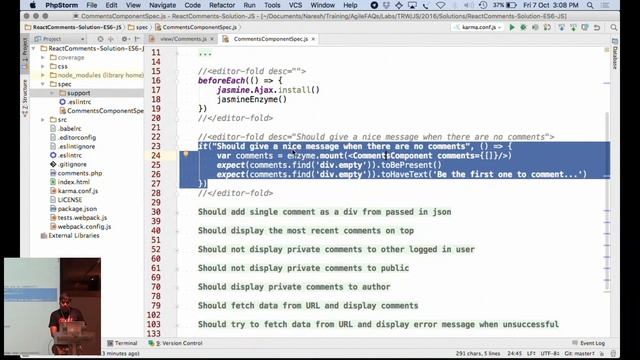Click the comments.php file icon
Image resolution: width=640 pixels, height=360 pixels.
pyautogui.click(x=53, y=173)
